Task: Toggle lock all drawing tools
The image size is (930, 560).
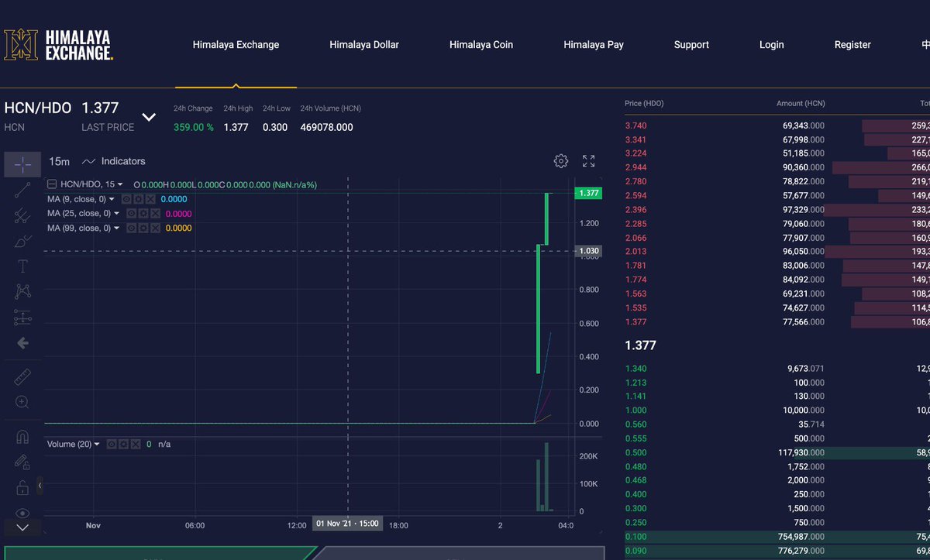Action: (x=22, y=487)
